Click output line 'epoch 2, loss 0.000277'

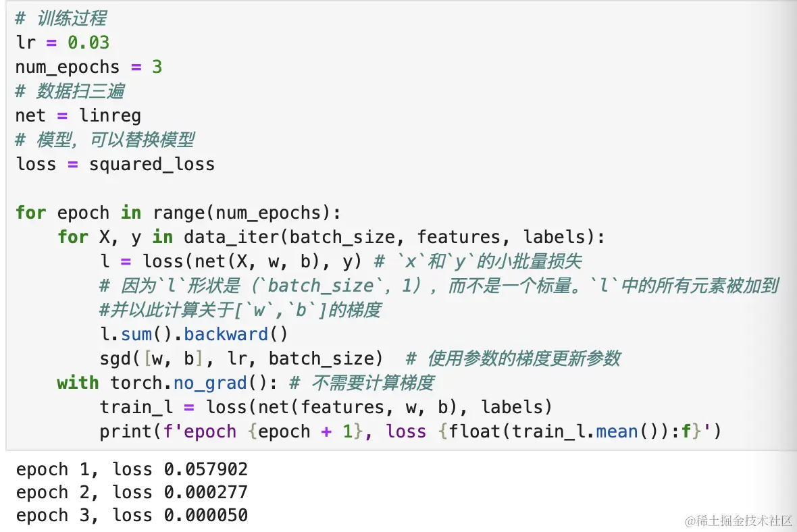132,492
